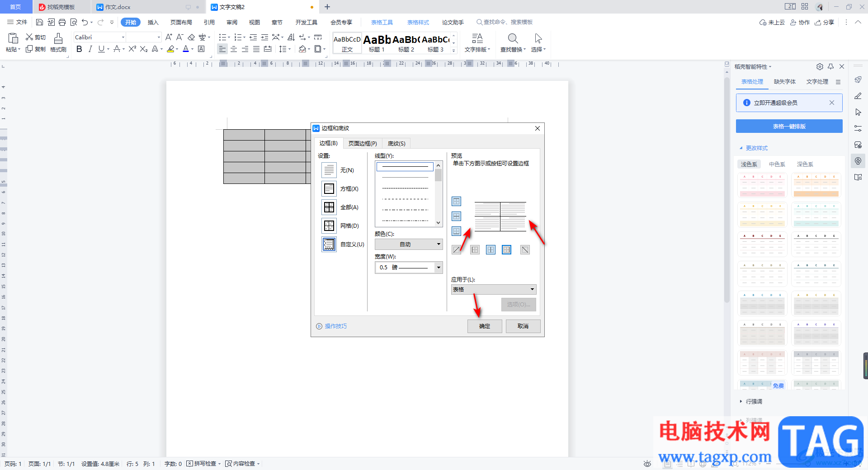Click the pen icon in right sidebar
Image resolution: width=868 pixels, height=470 pixels.
[858, 96]
